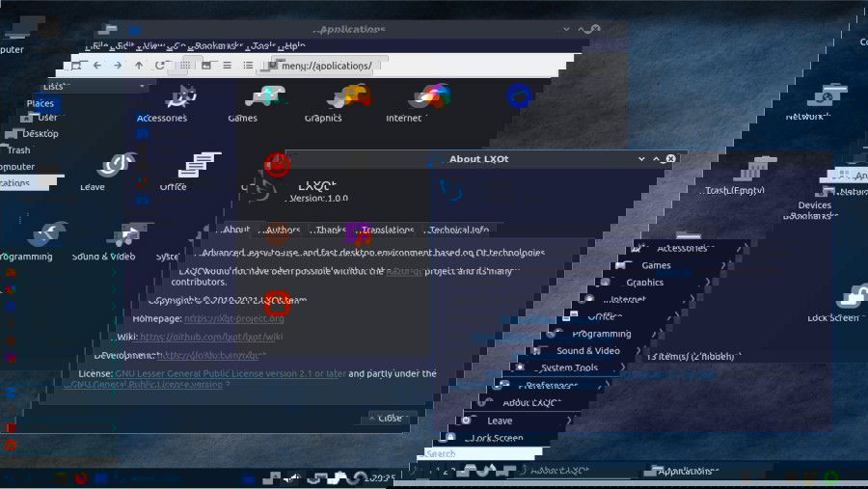Open the GNU Lesser General Public License link
The height and width of the screenshot is (489, 868).
(231, 373)
